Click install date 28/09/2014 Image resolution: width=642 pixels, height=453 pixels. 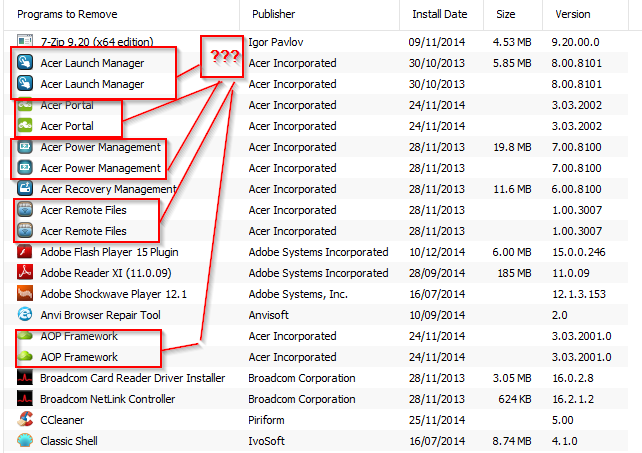click(x=436, y=273)
